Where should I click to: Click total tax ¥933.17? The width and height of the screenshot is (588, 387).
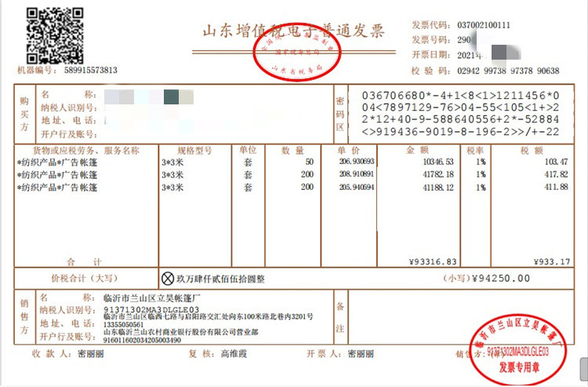[x=552, y=261]
